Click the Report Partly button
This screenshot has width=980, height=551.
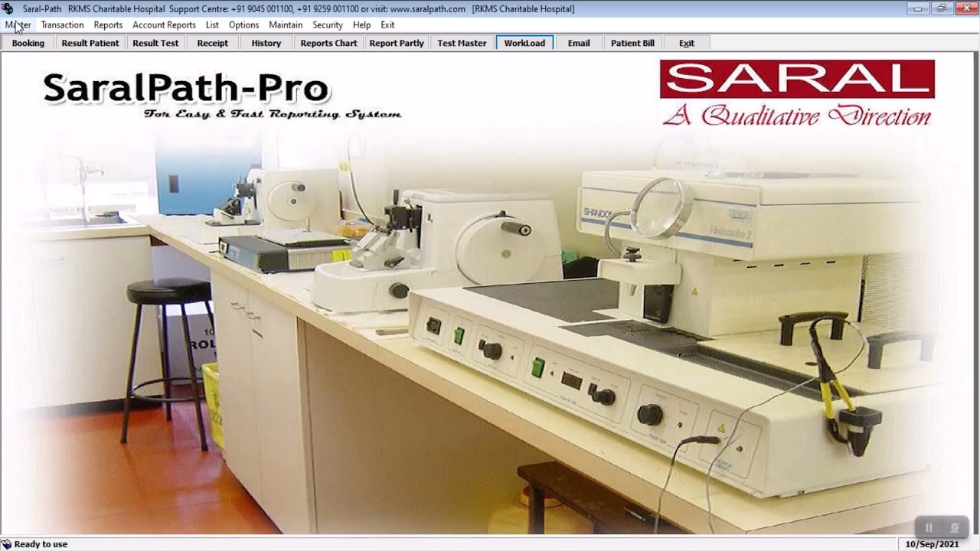[x=397, y=43]
